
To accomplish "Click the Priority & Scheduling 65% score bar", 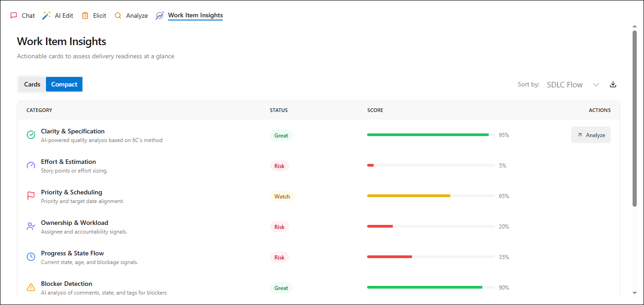I will (x=431, y=196).
